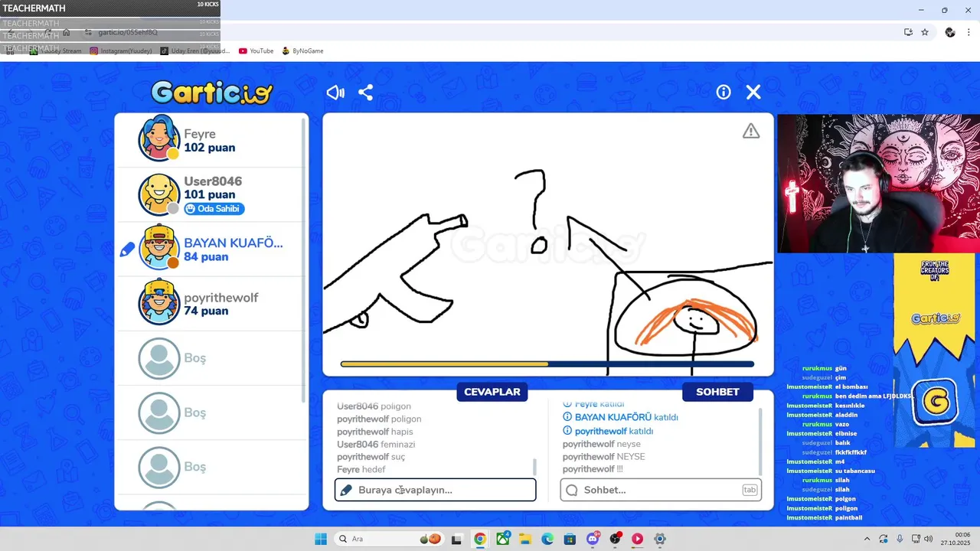The image size is (980, 551).
Task: Open the Settings gear on the taskbar
Action: pyautogui.click(x=660, y=539)
